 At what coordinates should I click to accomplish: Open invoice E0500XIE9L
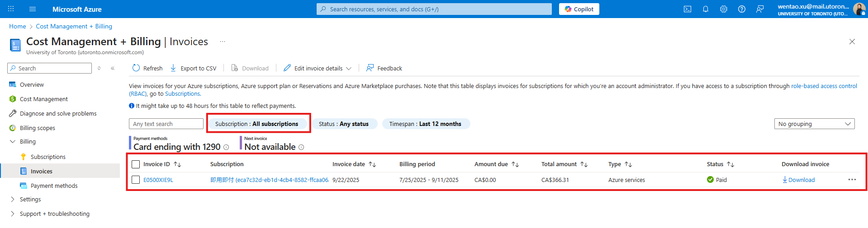[x=158, y=180]
